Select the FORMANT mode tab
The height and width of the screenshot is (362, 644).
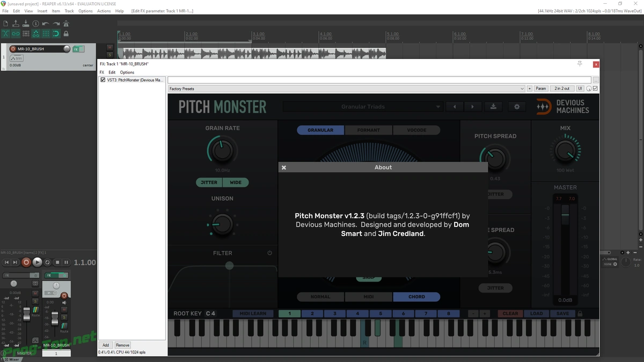369,130
